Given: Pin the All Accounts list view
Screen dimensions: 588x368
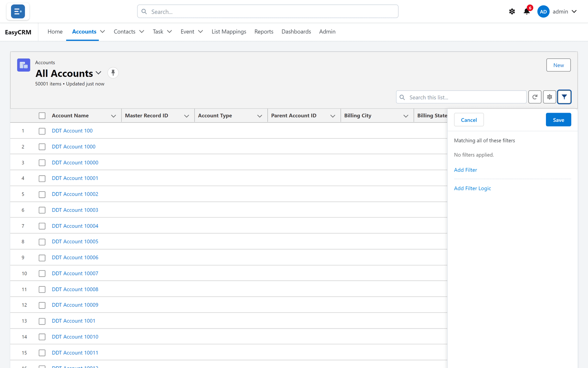Looking at the screenshot, I should tap(113, 73).
